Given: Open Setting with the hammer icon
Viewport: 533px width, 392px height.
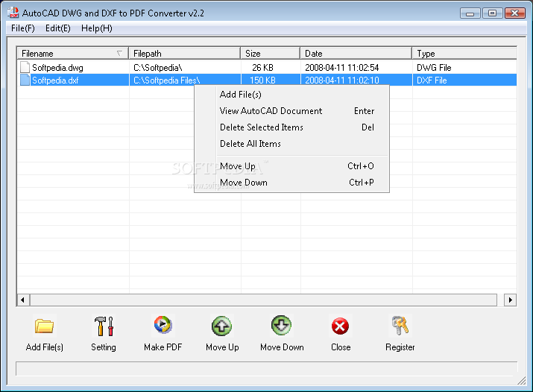Looking at the screenshot, I should coord(104,326).
